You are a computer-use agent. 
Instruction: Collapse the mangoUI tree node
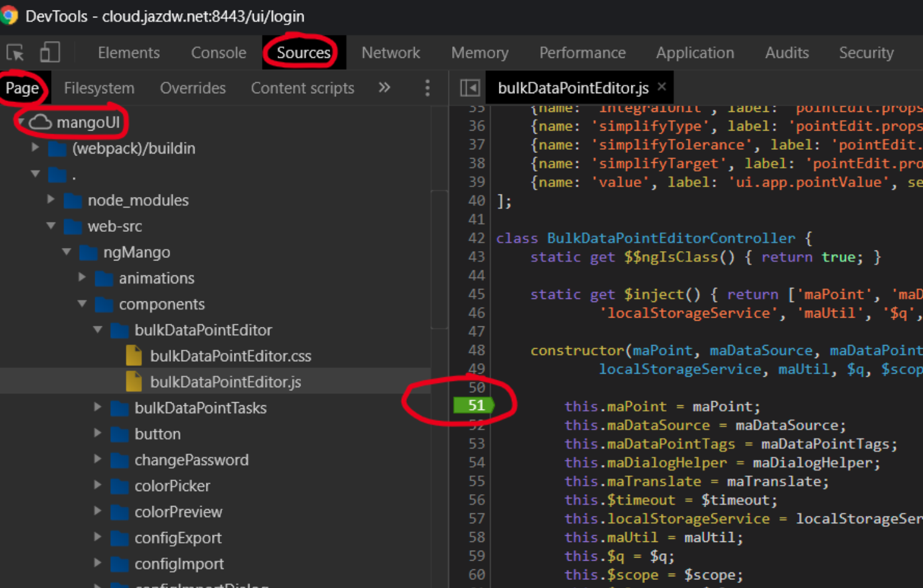point(21,122)
